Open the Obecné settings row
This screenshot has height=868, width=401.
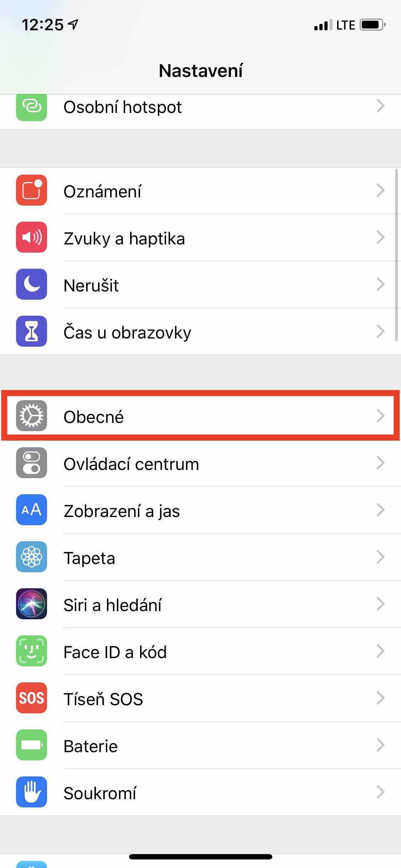pos(200,415)
